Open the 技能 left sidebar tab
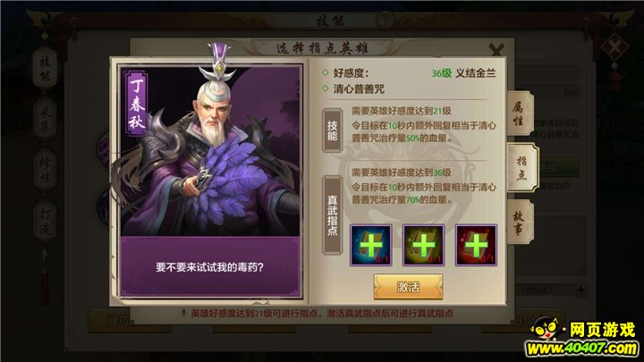This screenshot has height=362, width=644. click(x=45, y=69)
